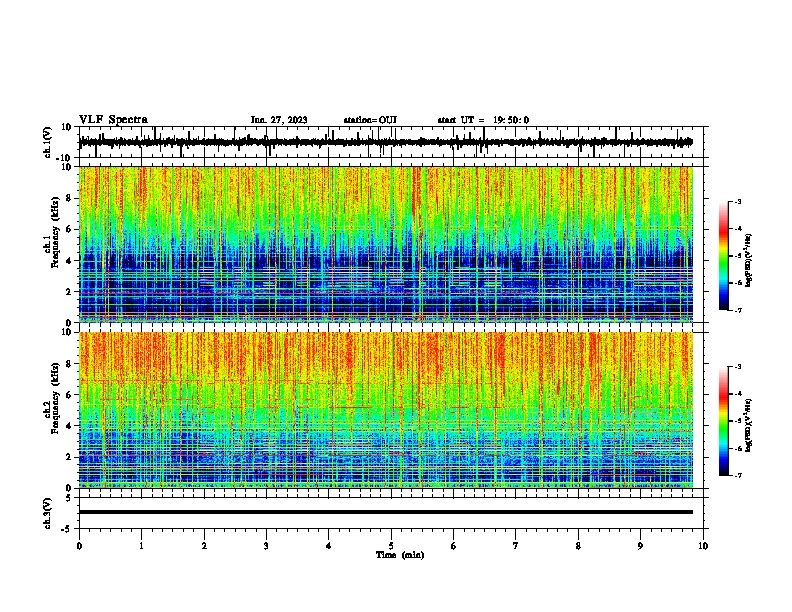Click the ch.1(V) waveform axis label

point(48,142)
